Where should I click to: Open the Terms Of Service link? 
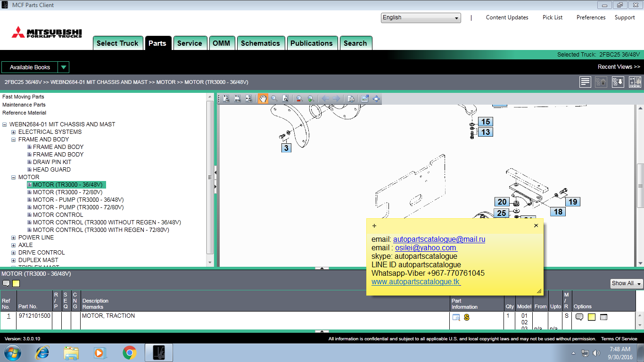coord(619,339)
